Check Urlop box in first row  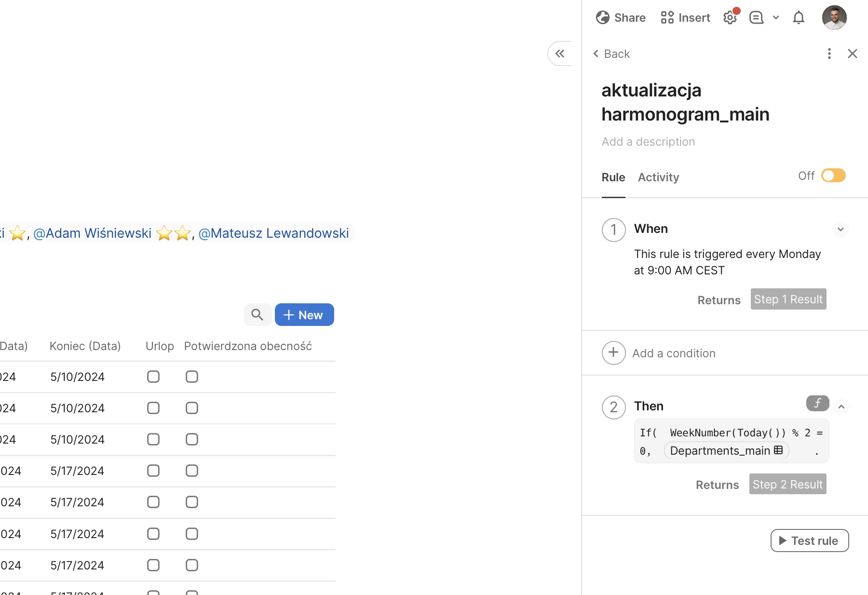click(x=153, y=377)
